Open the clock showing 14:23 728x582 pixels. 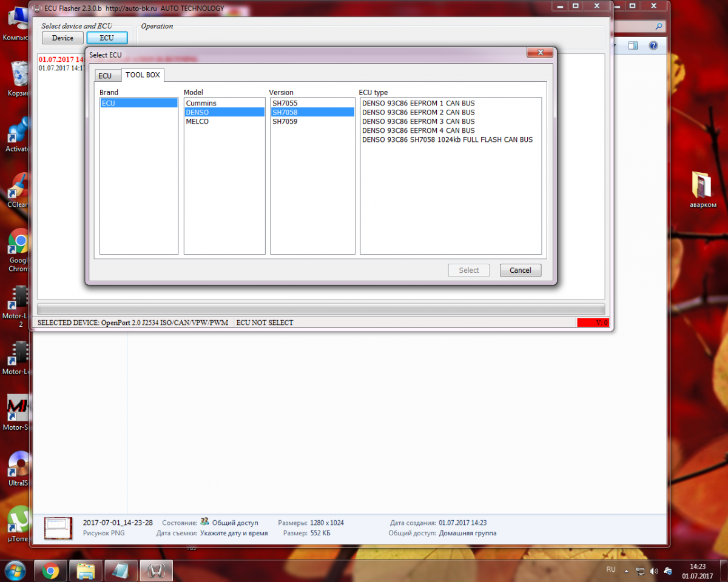[697, 571]
